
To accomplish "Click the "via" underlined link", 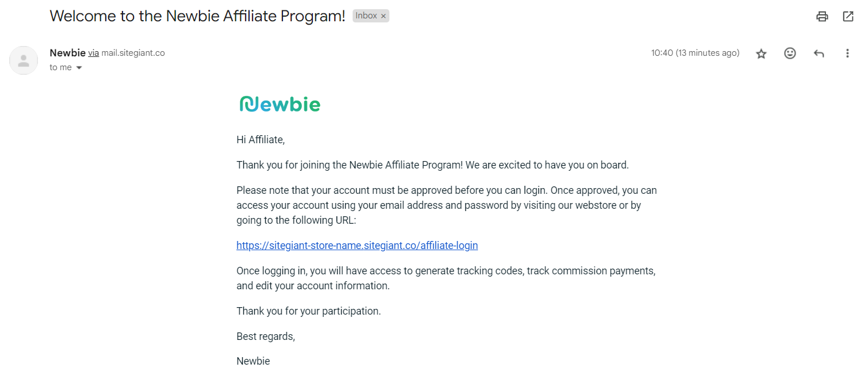I will pos(93,53).
